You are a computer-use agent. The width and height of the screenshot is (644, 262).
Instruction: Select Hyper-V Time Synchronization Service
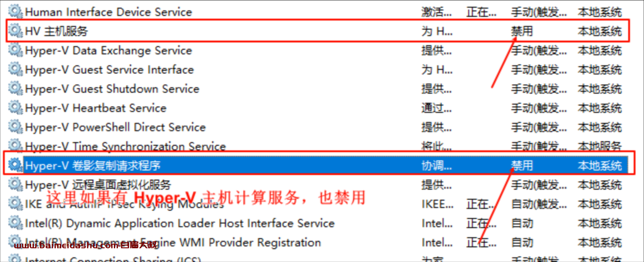[x=125, y=146]
